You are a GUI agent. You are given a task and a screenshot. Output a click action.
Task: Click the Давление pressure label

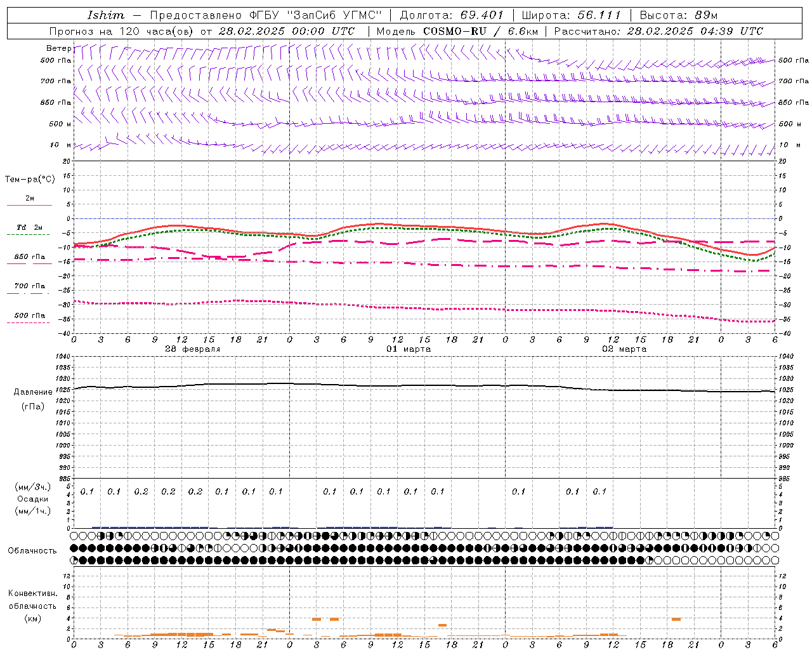point(33,392)
